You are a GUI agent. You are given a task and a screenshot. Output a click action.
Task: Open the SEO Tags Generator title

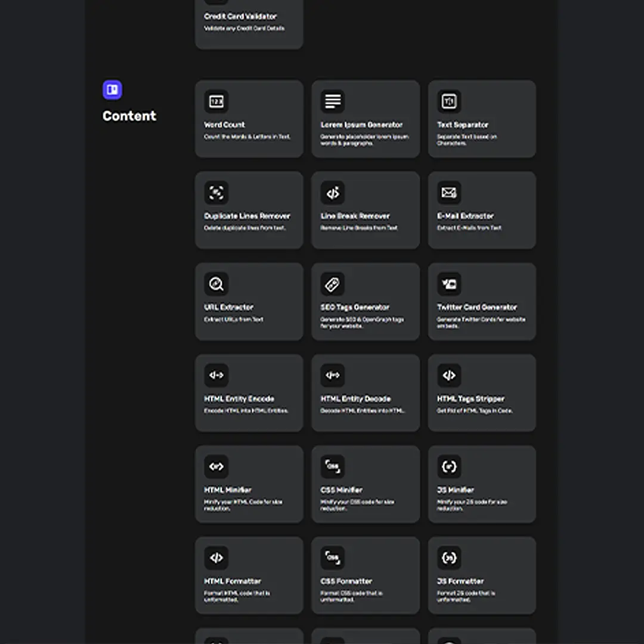pyautogui.click(x=355, y=307)
